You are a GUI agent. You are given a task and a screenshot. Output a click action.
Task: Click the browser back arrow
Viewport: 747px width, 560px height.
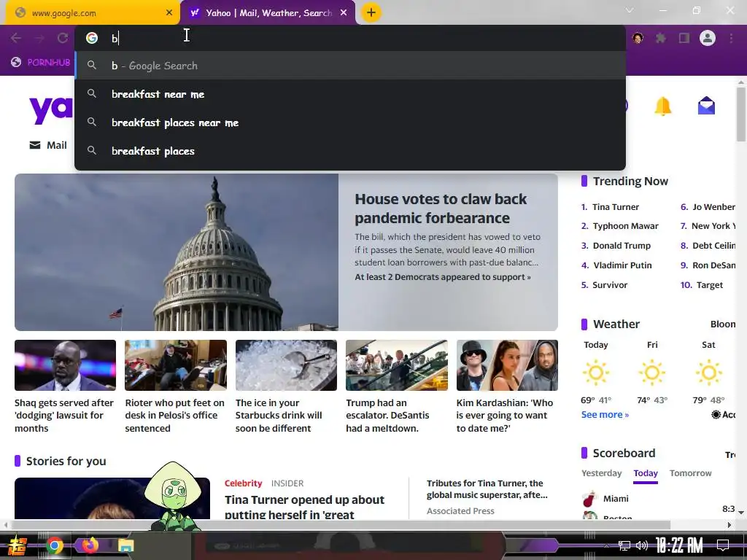(16, 38)
